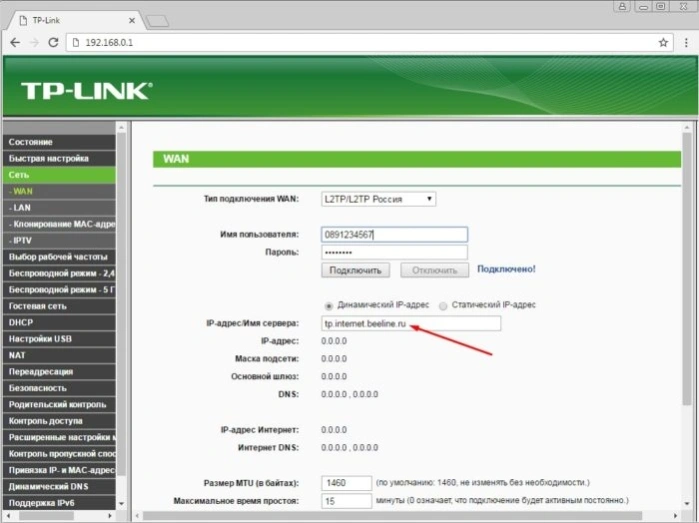The width and height of the screenshot is (699, 523).
Task: Open the Состояние menu item
Action: pyautogui.click(x=59, y=142)
